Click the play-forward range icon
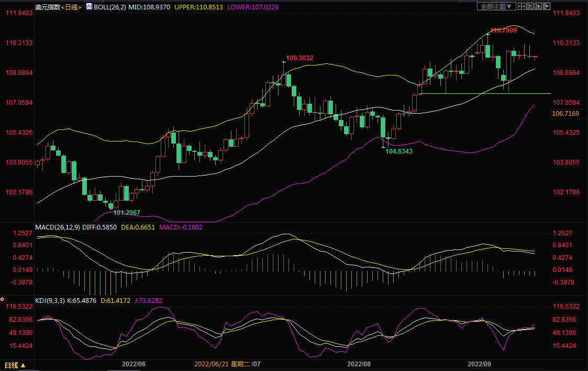 (x=538, y=6)
